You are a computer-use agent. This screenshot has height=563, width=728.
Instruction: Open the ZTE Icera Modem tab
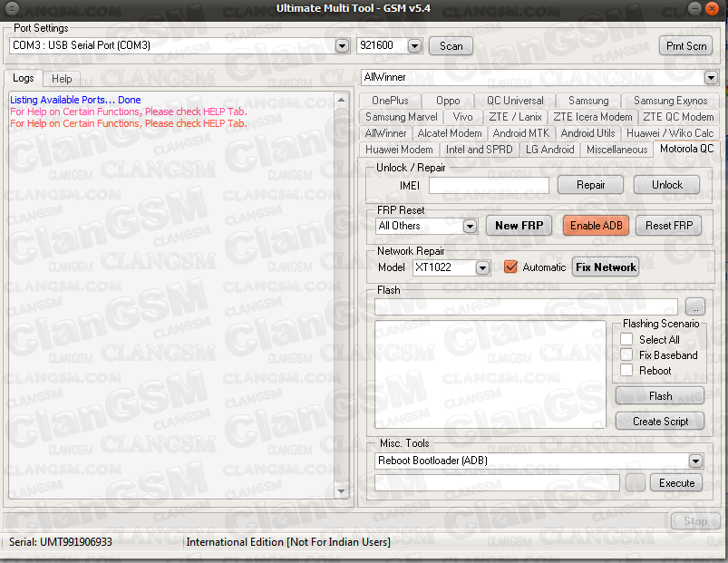pyautogui.click(x=592, y=117)
